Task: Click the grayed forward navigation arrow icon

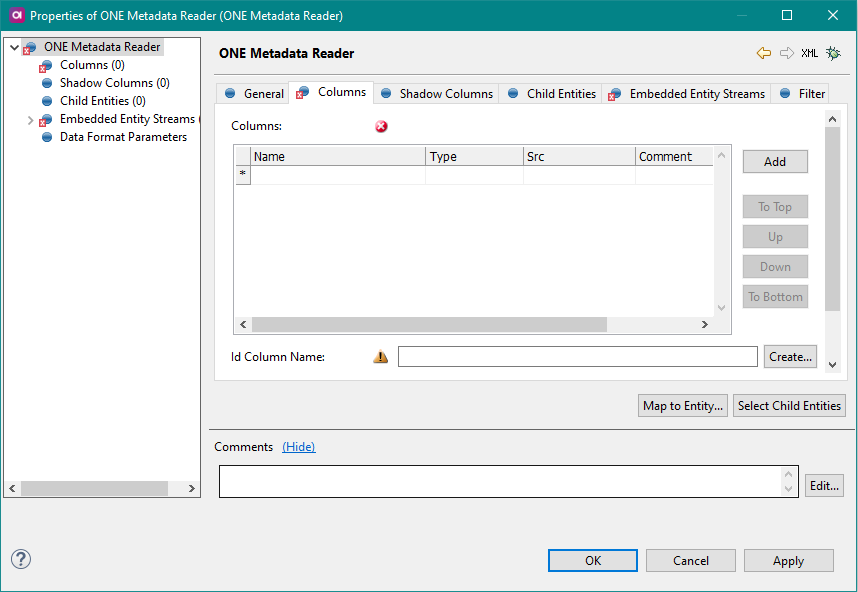Action: pyautogui.click(x=786, y=53)
